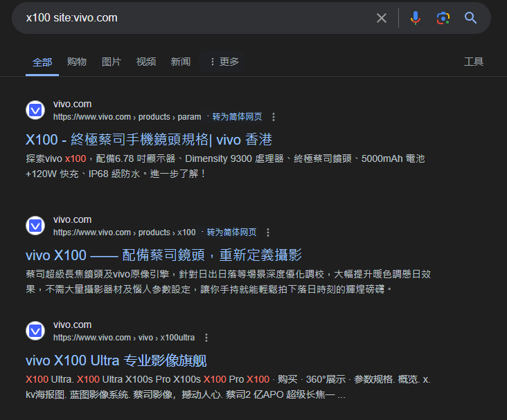Click the magnifying glass search icon

pos(470,18)
